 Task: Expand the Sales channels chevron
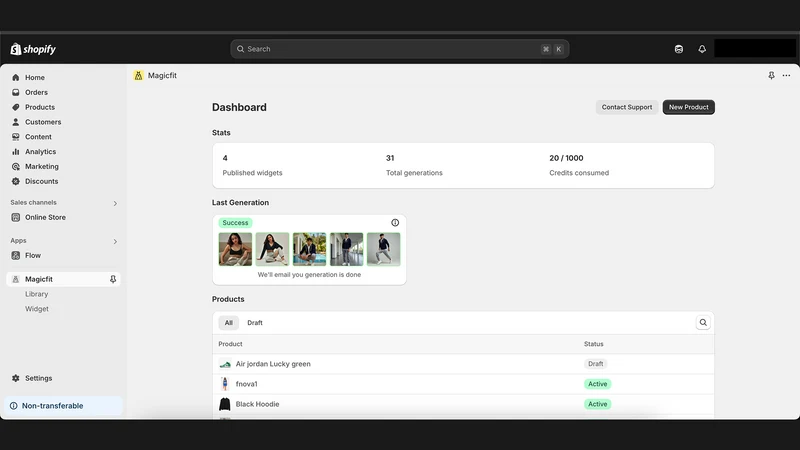(115, 204)
